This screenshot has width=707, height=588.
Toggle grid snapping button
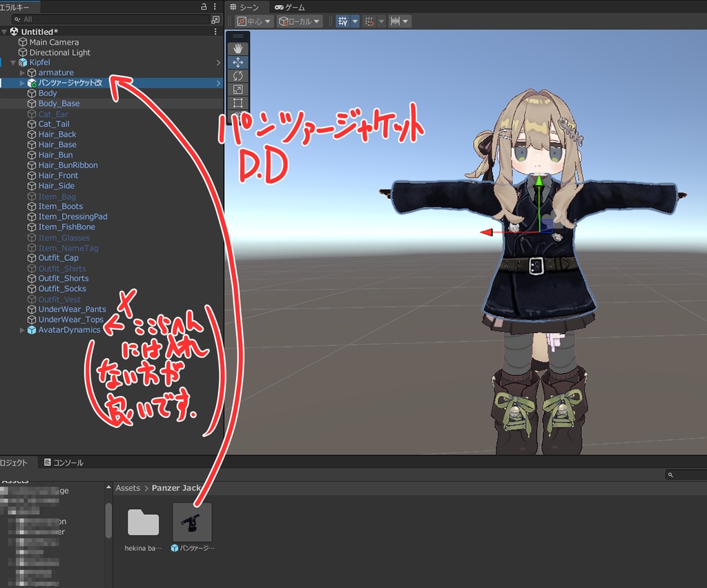click(369, 21)
